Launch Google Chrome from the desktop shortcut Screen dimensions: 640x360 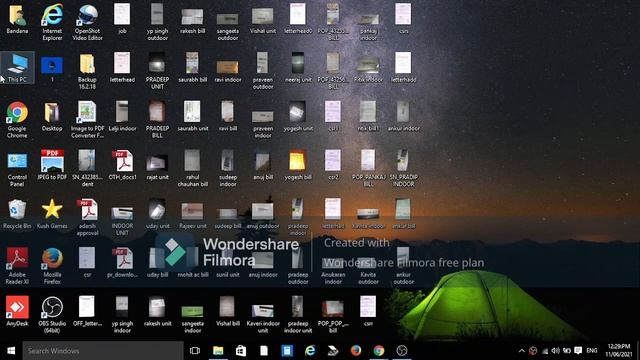click(17, 120)
